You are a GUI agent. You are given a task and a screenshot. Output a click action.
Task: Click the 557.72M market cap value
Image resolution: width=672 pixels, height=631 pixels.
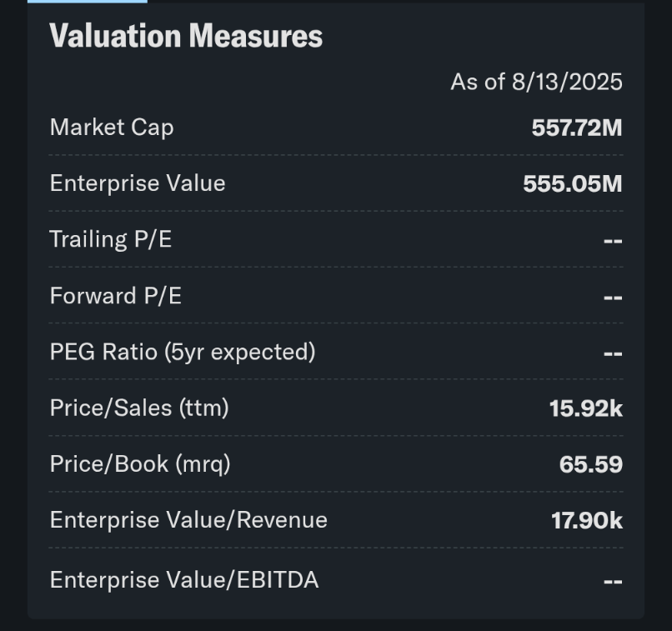click(576, 128)
